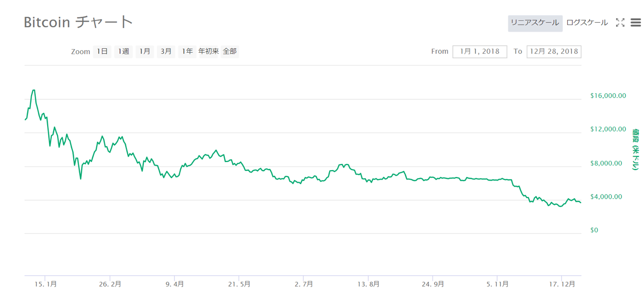Click the 21. 5月 date label

pyautogui.click(x=239, y=284)
